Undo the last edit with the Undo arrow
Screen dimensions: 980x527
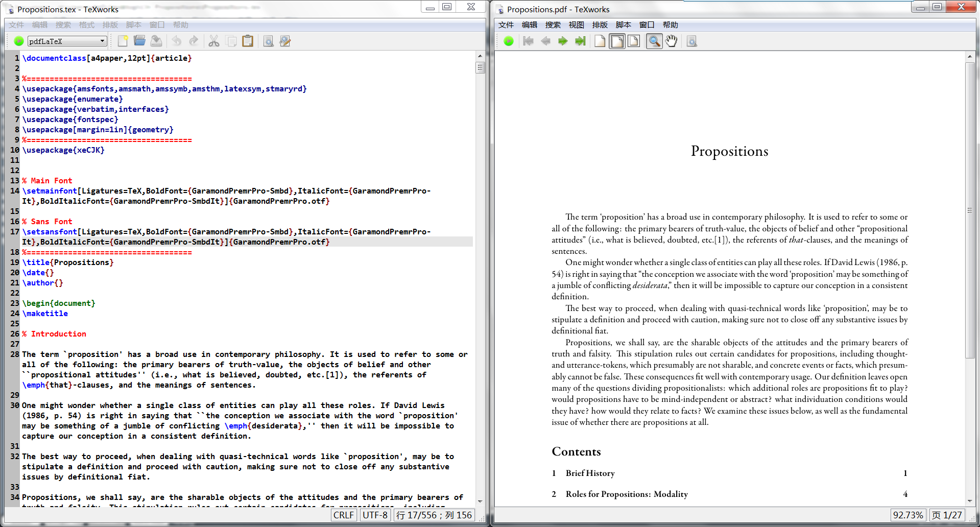point(177,41)
